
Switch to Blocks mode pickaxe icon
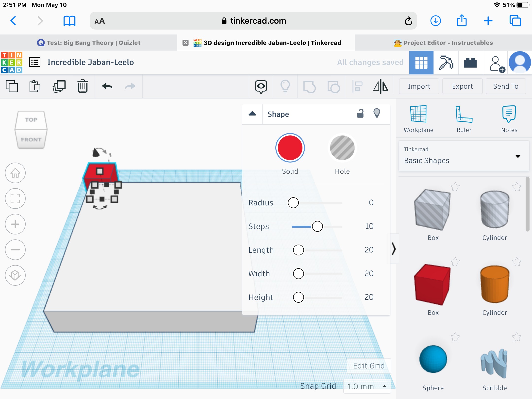click(446, 63)
